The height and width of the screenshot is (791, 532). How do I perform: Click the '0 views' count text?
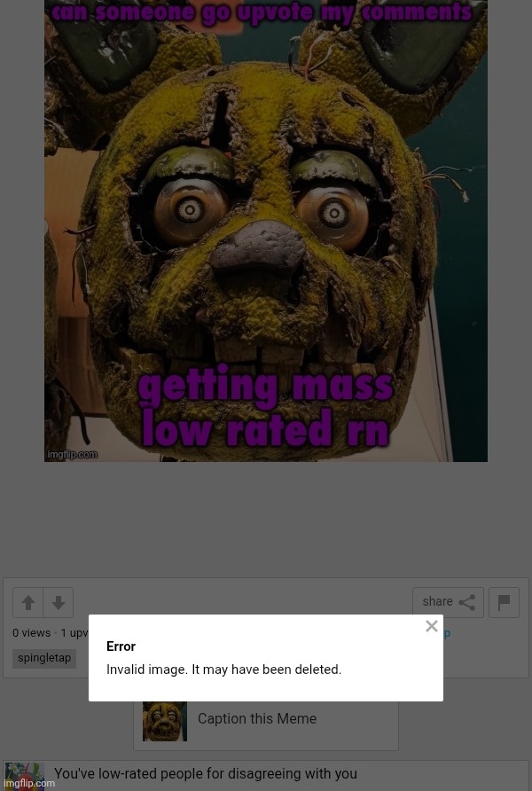tap(31, 632)
